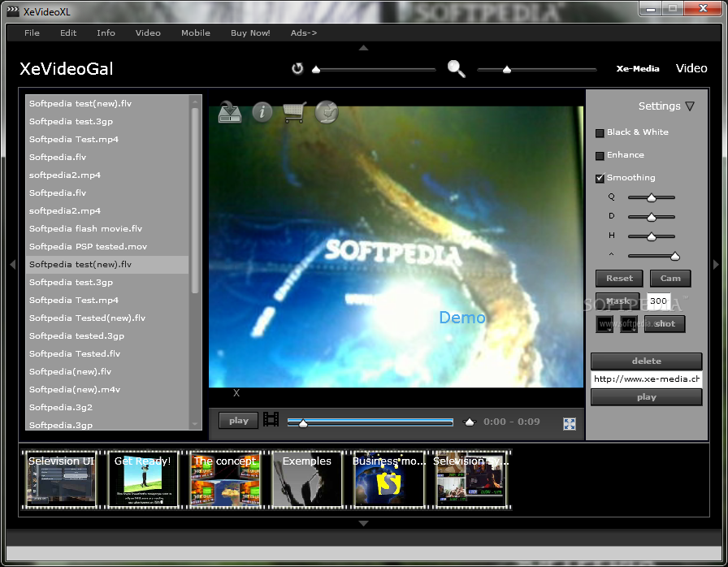
Task: Click the rotation slider handle in the header
Action: pyautogui.click(x=316, y=70)
